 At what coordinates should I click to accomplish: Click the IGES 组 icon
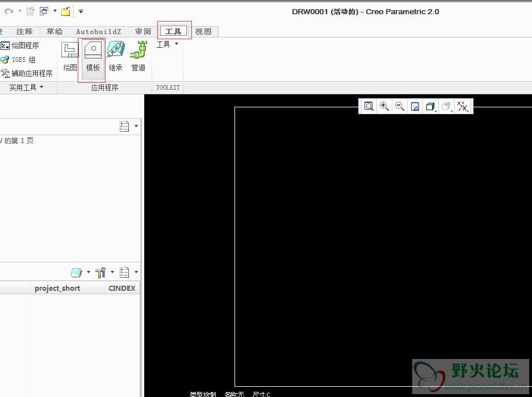(5, 60)
